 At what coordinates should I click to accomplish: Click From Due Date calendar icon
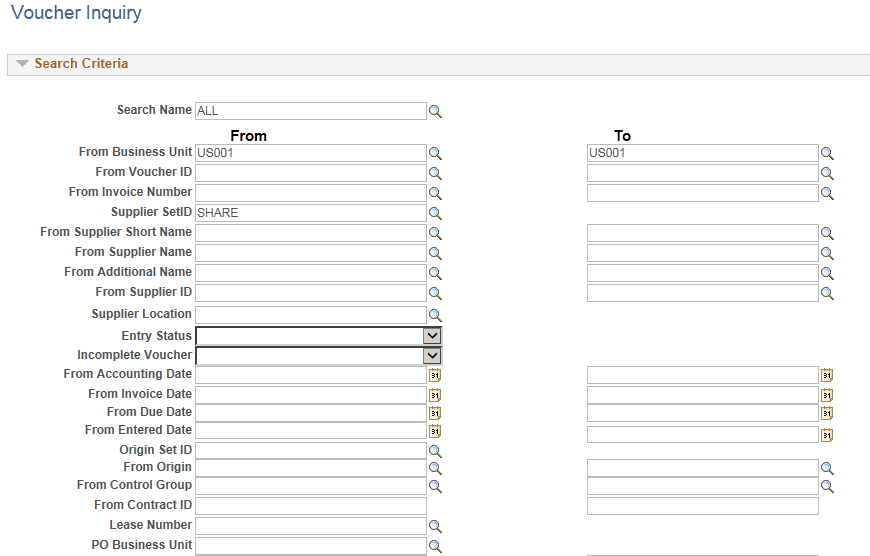coord(435,413)
